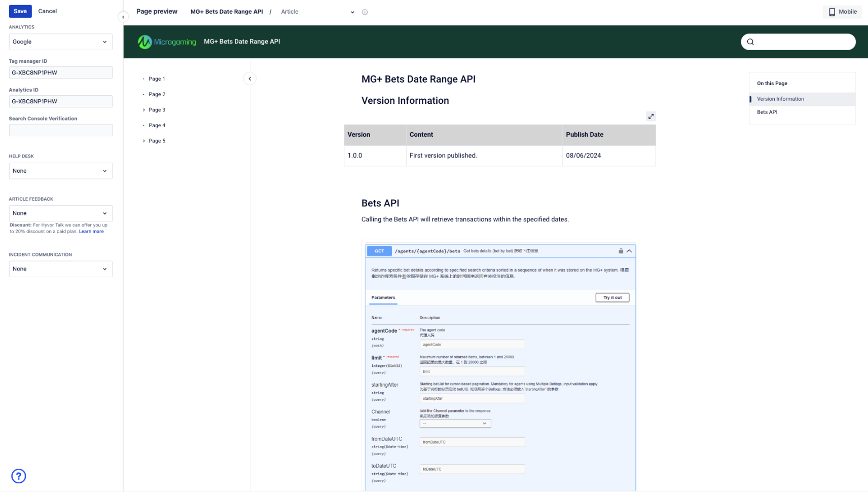Open the Article Feedback dropdown
This screenshot has height=492, width=868.
[60, 213]
